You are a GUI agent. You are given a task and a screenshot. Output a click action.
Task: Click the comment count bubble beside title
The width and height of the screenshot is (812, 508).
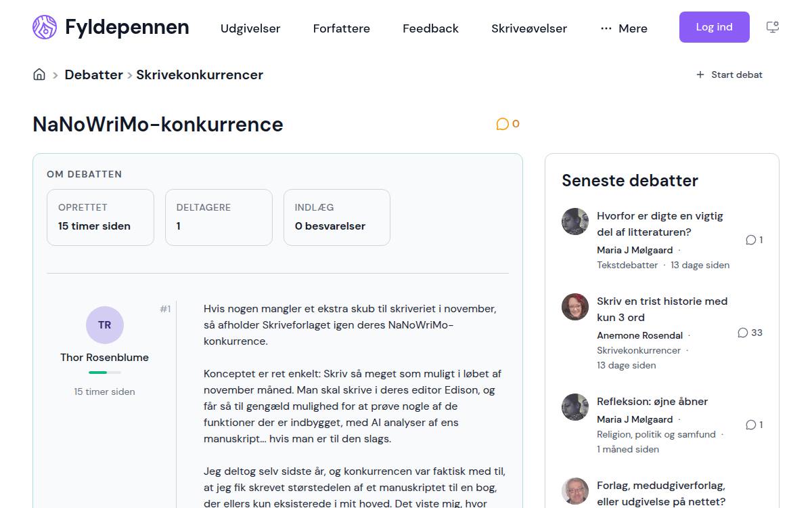click(507, 124)
